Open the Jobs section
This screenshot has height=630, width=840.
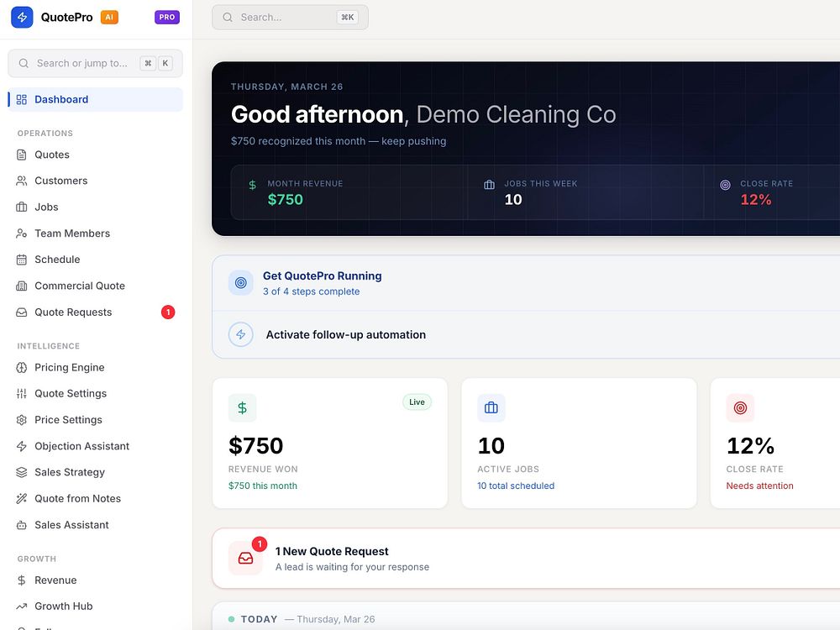pos(96,207)
